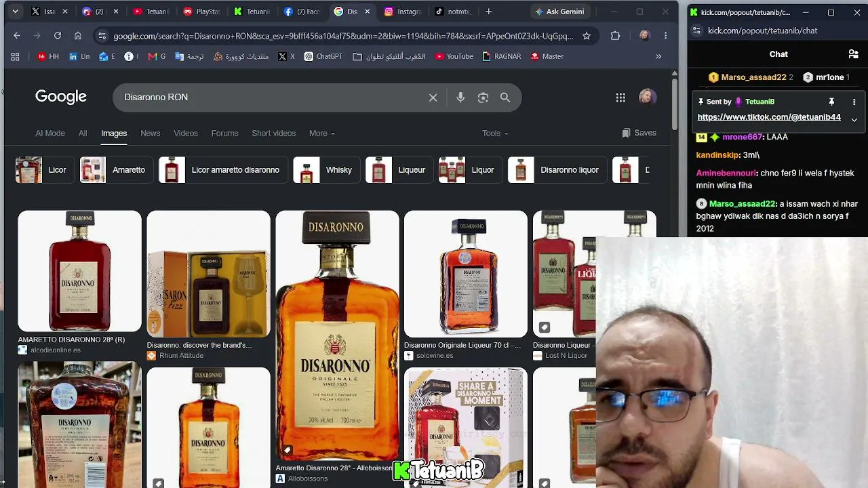868x488 pixels.
Task: Open the Chrome home page button
Action: coord(78,36)
